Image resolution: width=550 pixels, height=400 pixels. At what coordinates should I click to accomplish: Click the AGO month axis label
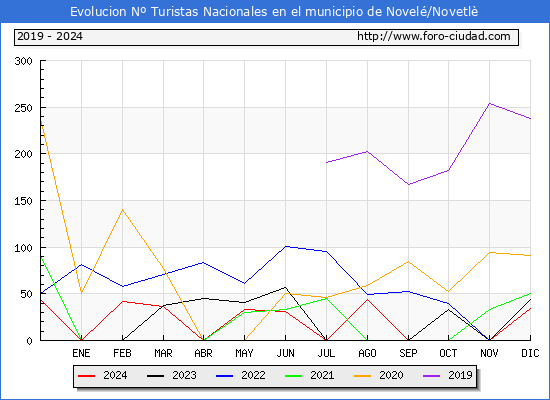pos(367,353)
